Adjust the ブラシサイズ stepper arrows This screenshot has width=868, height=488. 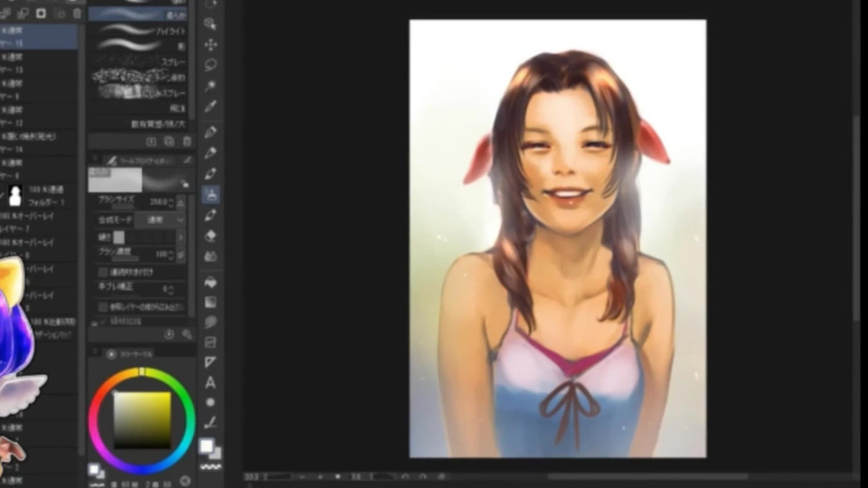point(171,202)
